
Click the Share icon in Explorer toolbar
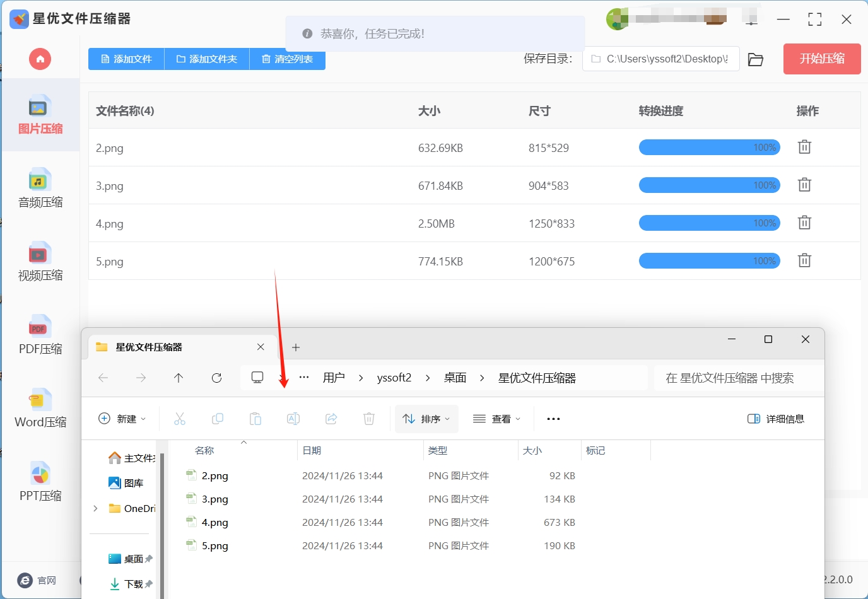coord(331,419)
